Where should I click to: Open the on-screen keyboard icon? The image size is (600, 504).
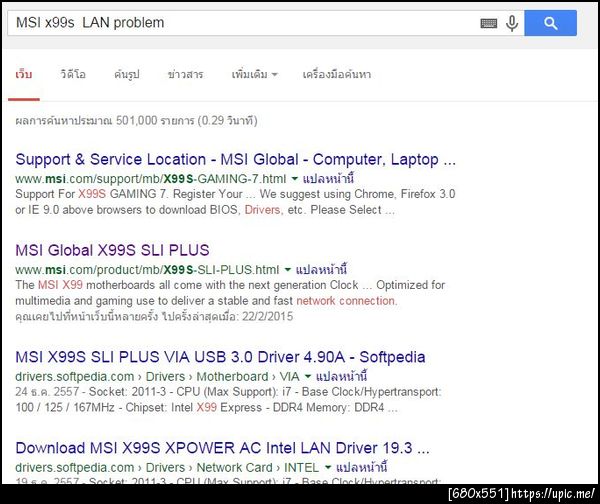pos(489,23)
